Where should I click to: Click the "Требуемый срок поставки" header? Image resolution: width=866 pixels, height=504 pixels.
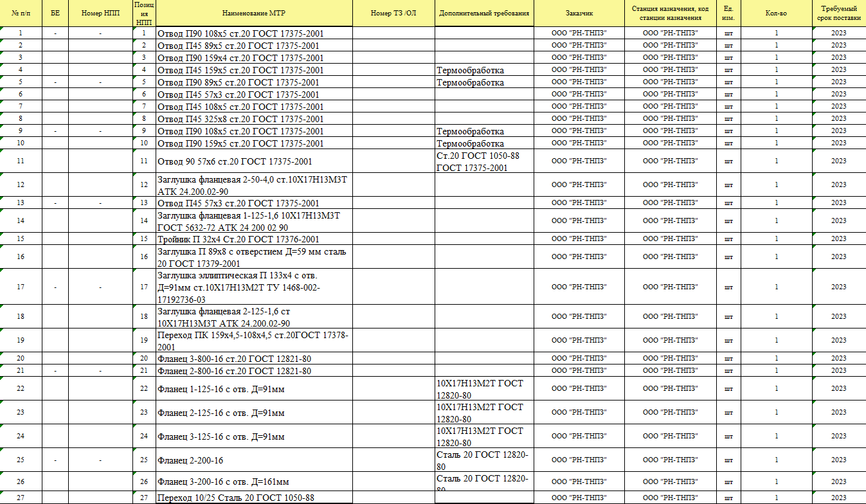pyautogui.click(x=839, y=13)
